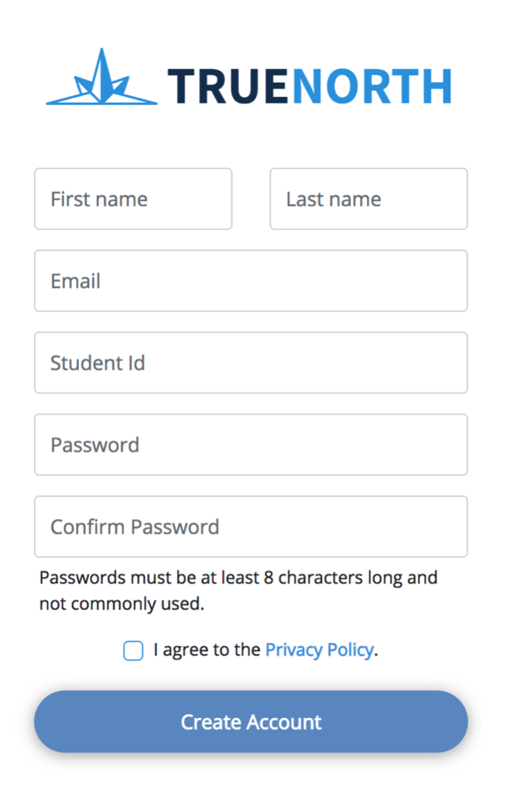The image size is (532, 793).
Task: Click the 'Create Account' button label text
Action: [x=251, y=722]
